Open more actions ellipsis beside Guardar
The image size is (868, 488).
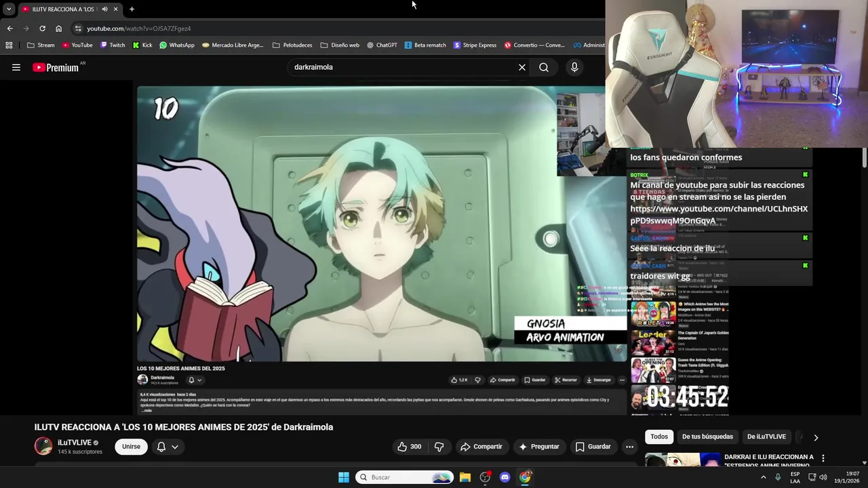coord(629,447)
